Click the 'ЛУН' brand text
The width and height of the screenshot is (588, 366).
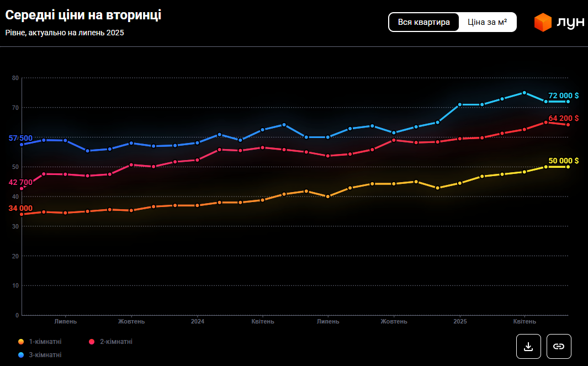[x=570, y=22]
